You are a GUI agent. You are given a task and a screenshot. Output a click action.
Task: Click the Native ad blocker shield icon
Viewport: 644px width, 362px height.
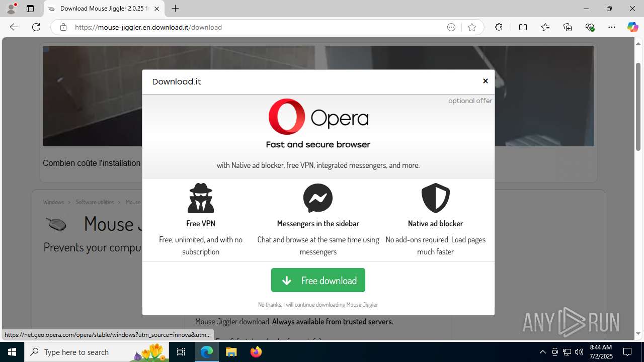435,198
